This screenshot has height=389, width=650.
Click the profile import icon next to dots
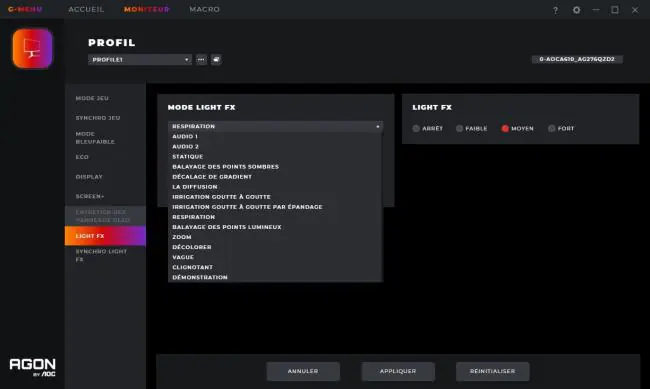tap(216, 60)
